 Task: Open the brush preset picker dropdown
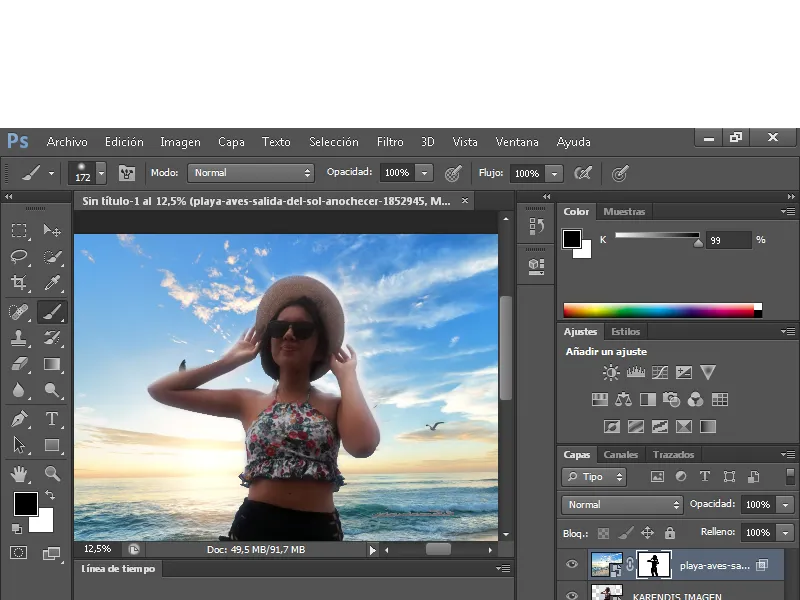(102, 173)
